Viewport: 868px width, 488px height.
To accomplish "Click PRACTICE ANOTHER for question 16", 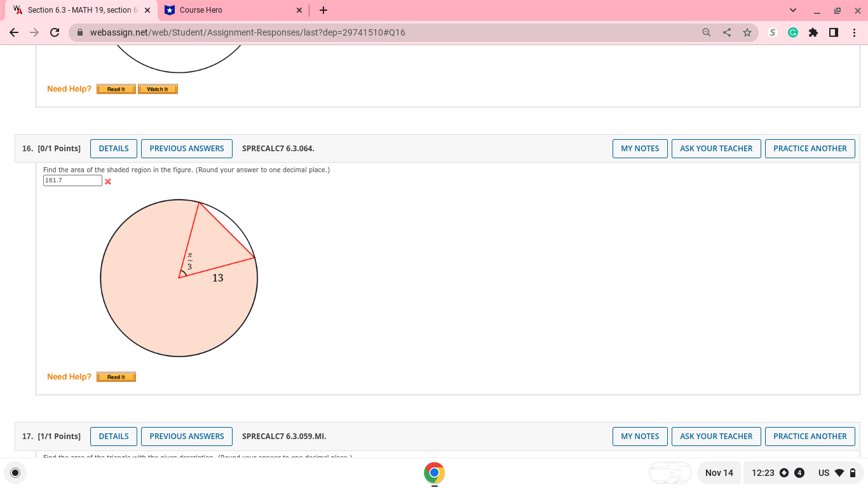I will point(810,148).
